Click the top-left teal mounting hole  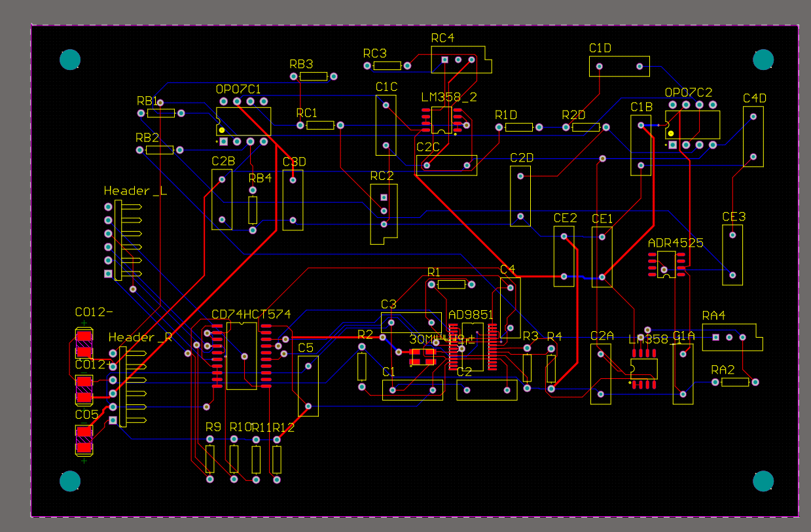(69, 60)
